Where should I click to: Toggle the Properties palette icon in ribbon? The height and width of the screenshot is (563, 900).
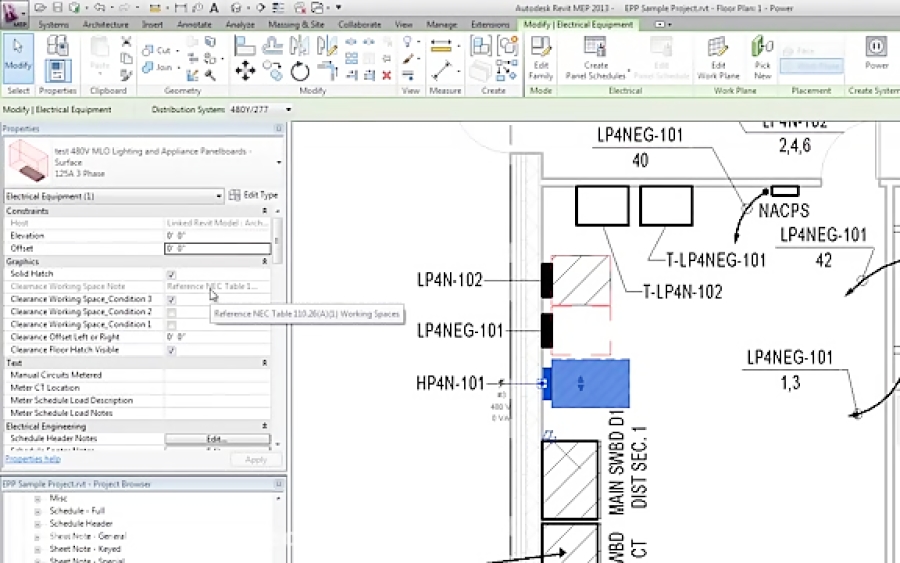click(x=57, y=71)
